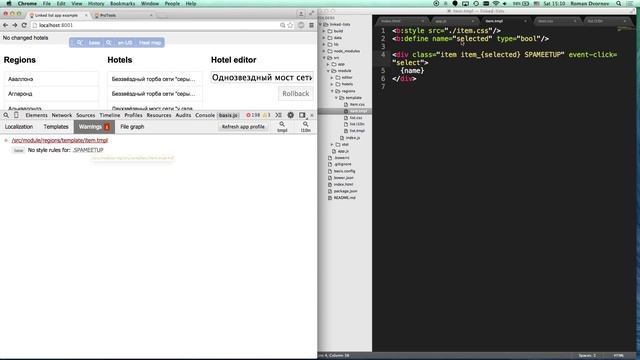Switch to the DevTools Network tab

tap(62, 116)
